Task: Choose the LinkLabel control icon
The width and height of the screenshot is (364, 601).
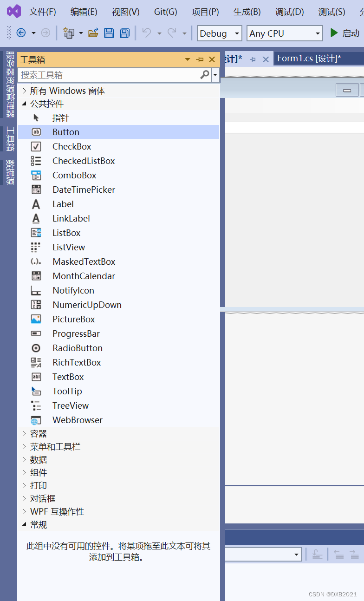Action: 36,218
